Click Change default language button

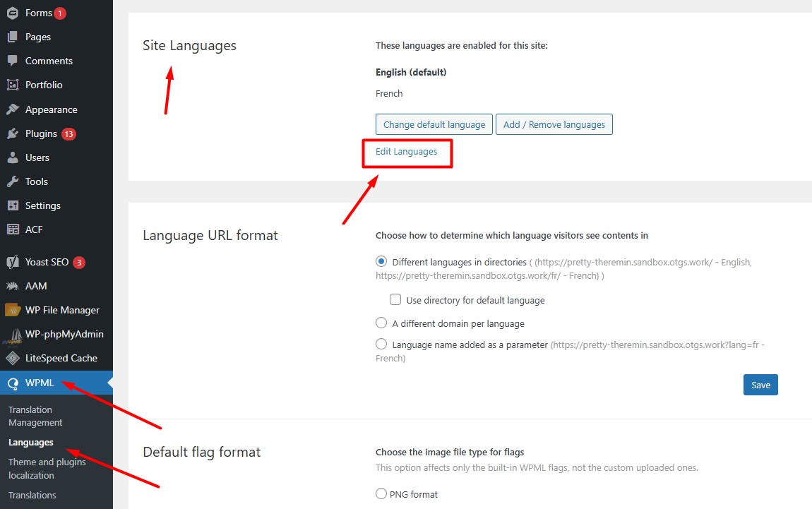point(434,124)
